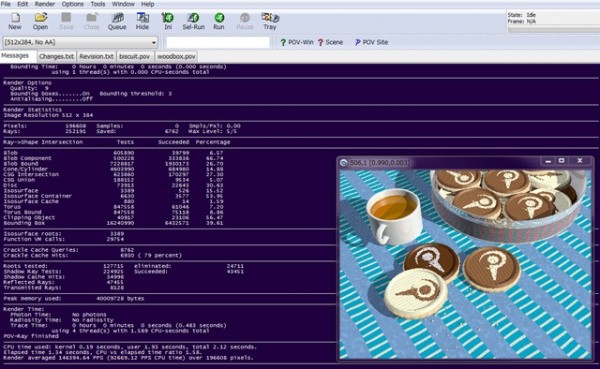Open the Options menu
This screenshot has height=369, width=600.
[73, 4]
